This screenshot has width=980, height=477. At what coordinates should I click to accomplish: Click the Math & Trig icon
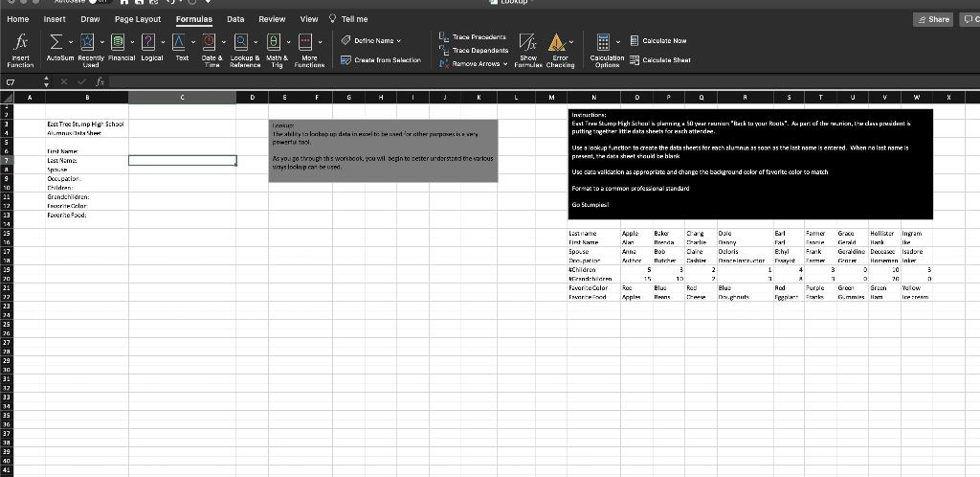pos(274,42)
